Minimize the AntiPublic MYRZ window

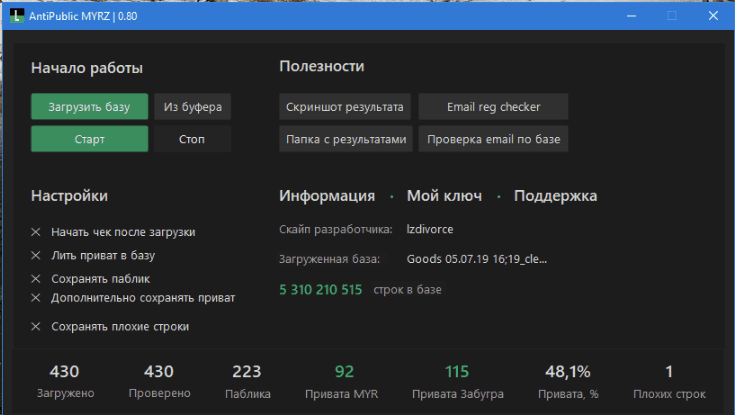click(x=631, y=16)
